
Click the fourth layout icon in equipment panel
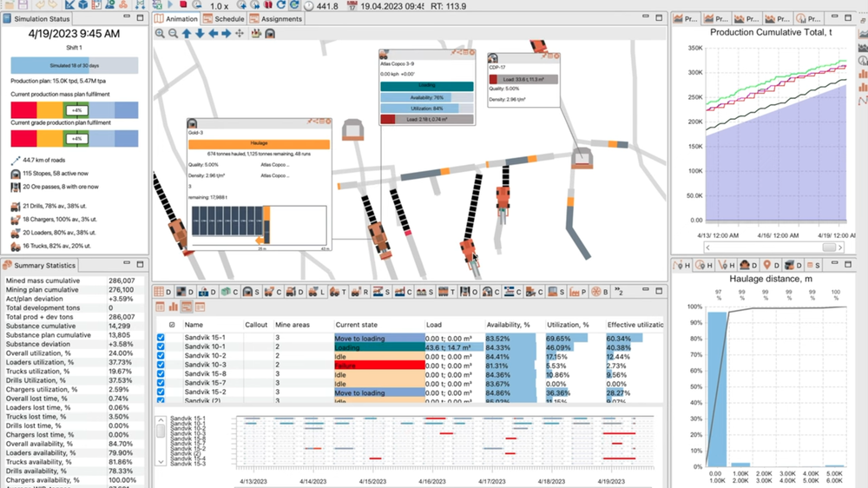[x=200, y=307]
